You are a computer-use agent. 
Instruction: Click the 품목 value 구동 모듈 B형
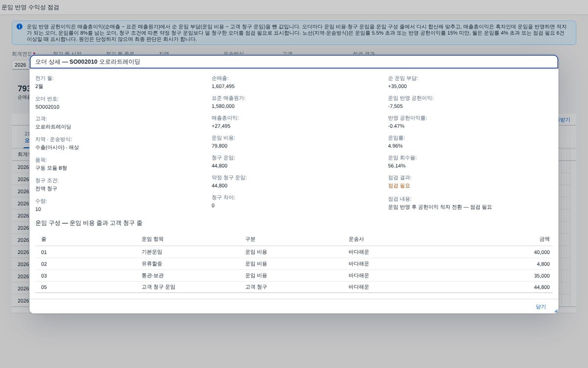[51, 168]
